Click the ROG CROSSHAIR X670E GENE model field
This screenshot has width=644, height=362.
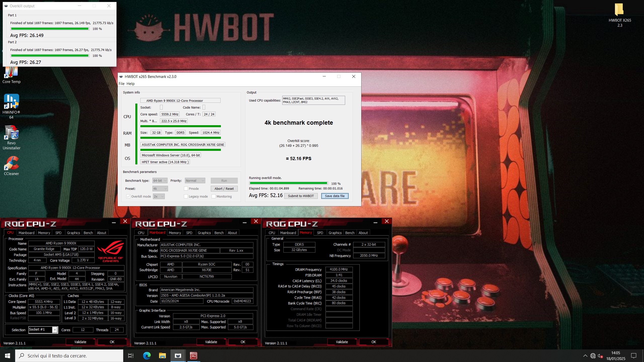190,250
